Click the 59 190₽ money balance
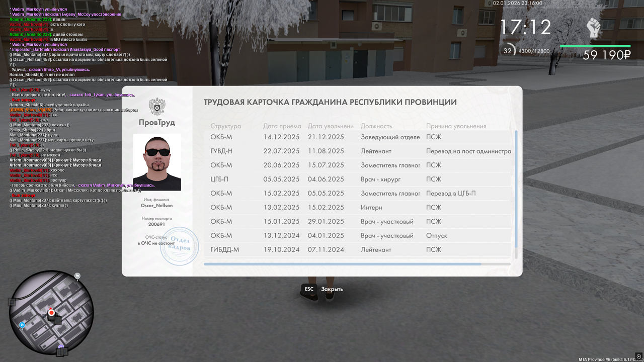This screenshot has height=362, width=644. point(607,55)
